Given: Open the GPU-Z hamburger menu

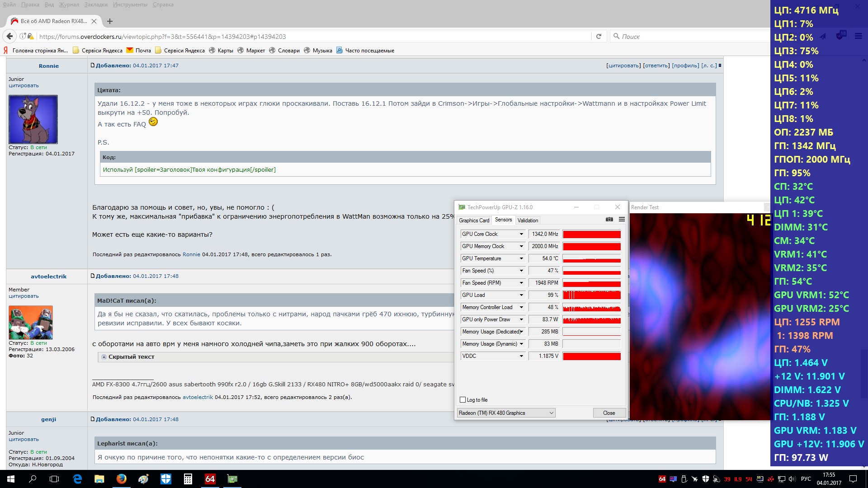Looking at the screenshot, I should click(x=622, y=219).
